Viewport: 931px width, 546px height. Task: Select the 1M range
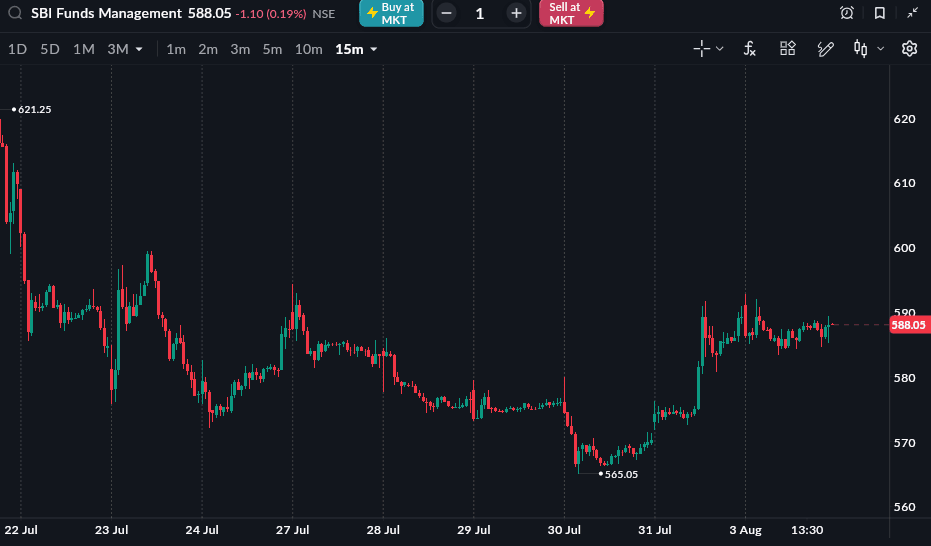pos(84,49)
